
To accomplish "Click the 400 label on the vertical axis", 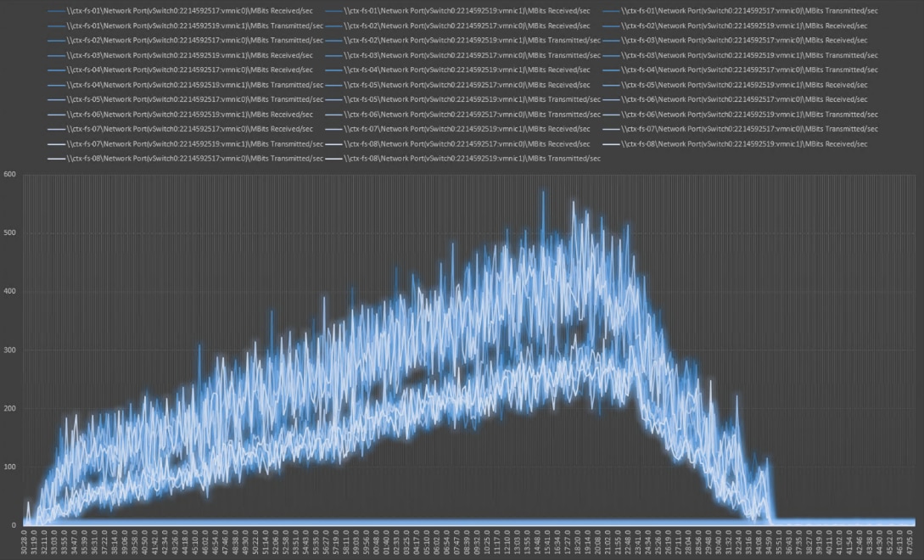I will (x=10, y=291).
